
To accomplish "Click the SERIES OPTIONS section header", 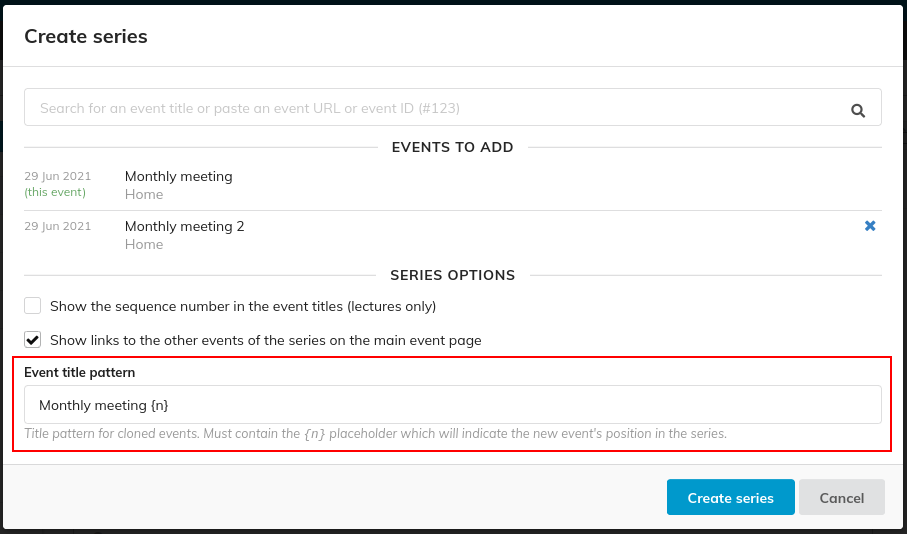I will coord(453,275).
